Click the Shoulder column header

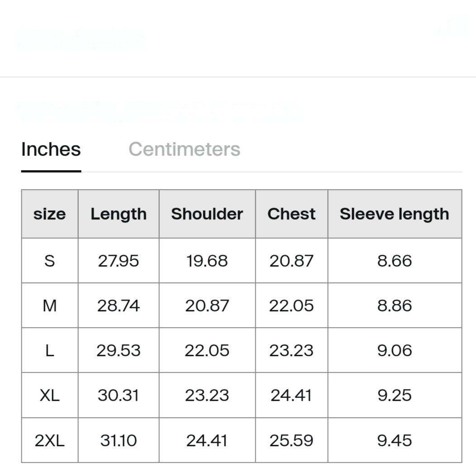click(207, 214)
